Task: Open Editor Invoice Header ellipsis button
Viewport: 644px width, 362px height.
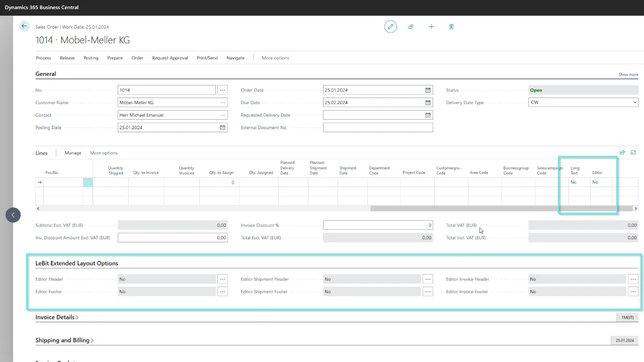Action: [x=633, y=279]
